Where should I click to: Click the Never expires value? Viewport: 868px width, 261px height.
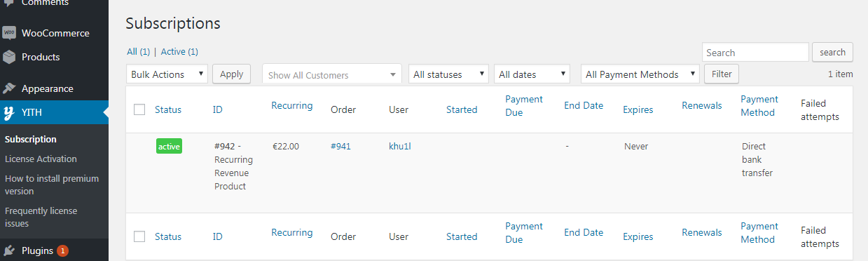click(636, 146)
